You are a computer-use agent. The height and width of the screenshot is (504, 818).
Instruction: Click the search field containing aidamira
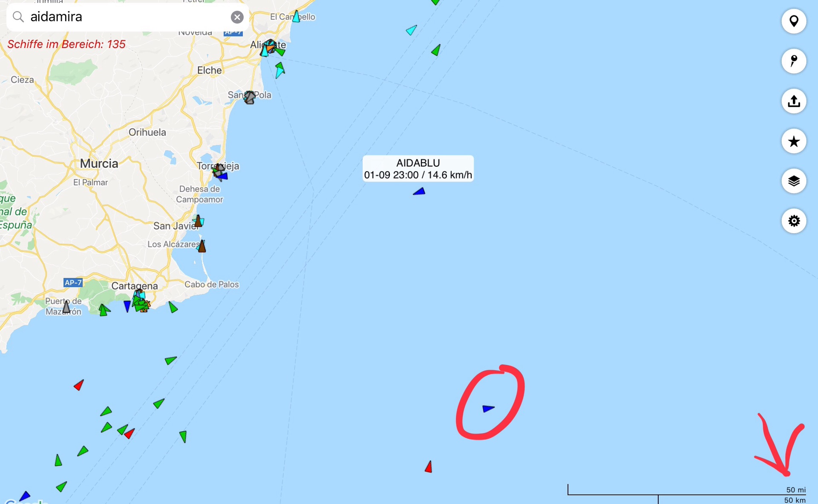[x=127, y=17]
